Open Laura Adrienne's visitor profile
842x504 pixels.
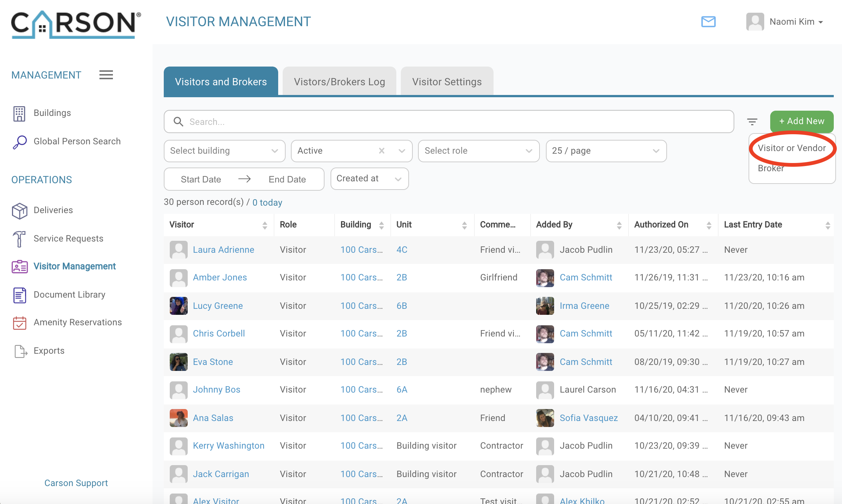point(223,250)
